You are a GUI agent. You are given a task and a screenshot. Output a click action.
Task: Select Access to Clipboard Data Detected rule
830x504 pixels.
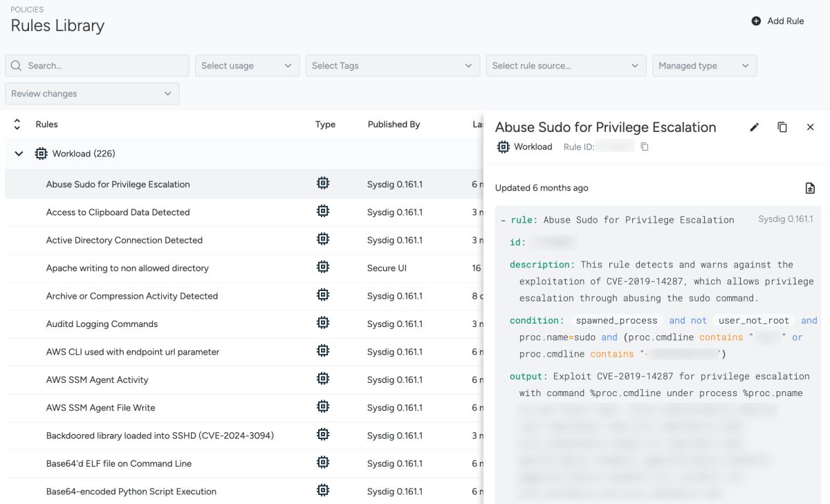coord(118,212)
